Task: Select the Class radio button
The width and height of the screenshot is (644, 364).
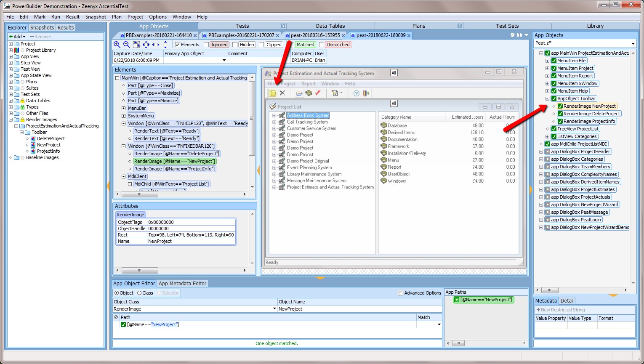Action: (x=139, y=293)
